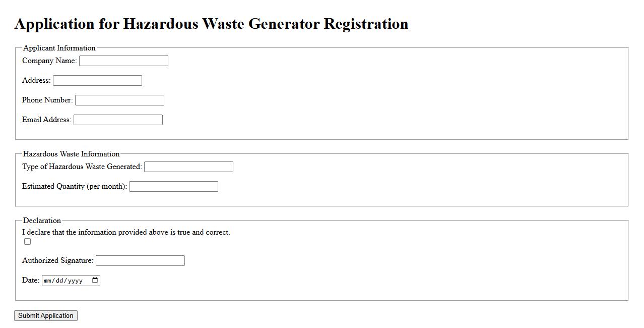Screen dimensions: 644x328
Task: Click the "I declare that the information" statement
Action: coord(126,232)
